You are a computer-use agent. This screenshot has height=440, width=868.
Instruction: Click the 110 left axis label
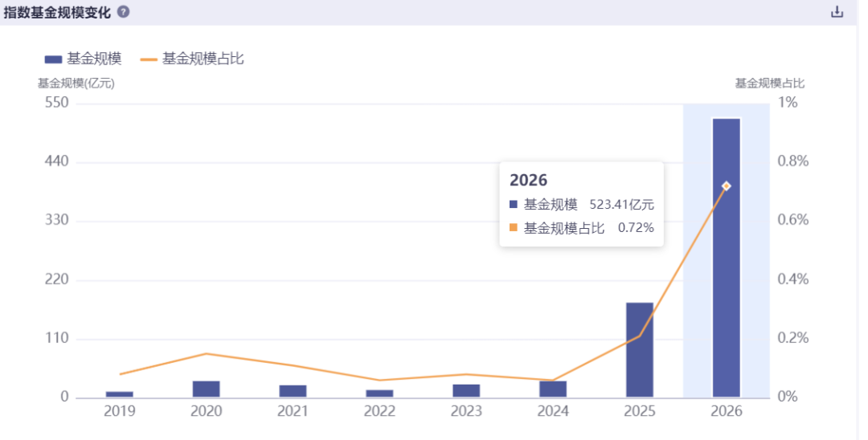57,338
